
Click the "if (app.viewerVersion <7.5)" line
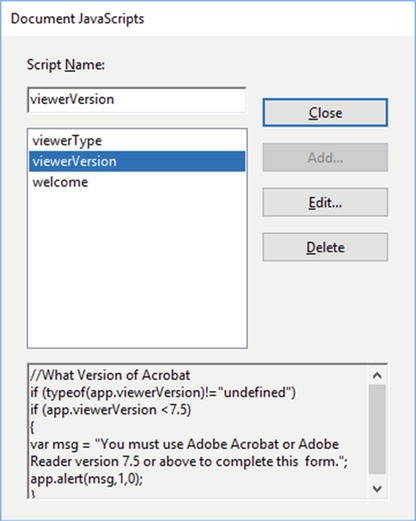point(110,410)
